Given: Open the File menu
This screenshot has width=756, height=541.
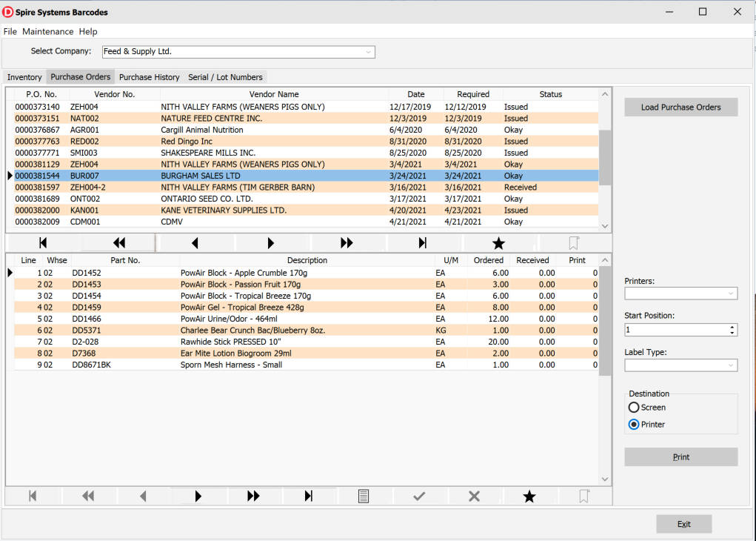Looking at the screenshot, I should [10, 31].
